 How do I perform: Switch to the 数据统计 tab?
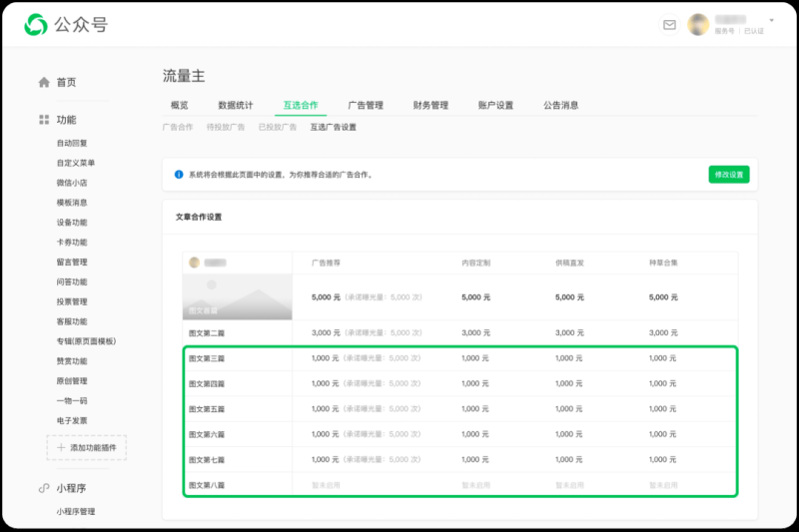(236, 106)
